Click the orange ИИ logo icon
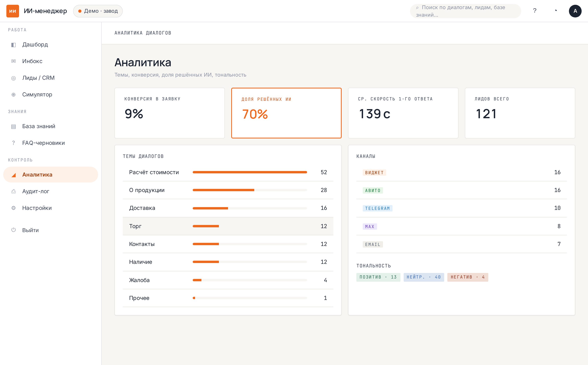The image size is (588, 365). coord(13,11)
